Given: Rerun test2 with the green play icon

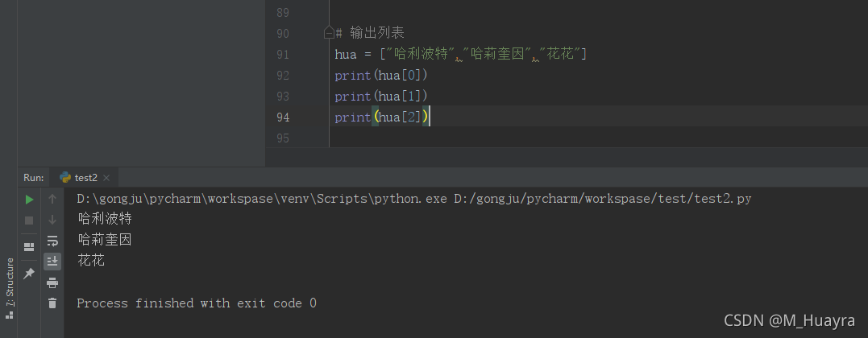Looking at the screenshot, I should (x=29, y=199).
